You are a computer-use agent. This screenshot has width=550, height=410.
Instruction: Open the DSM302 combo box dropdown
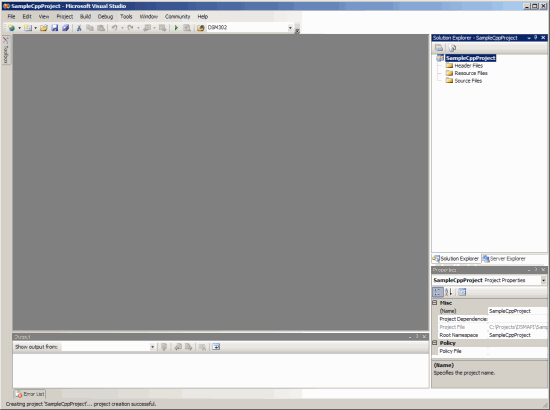(x=290, y=28)
